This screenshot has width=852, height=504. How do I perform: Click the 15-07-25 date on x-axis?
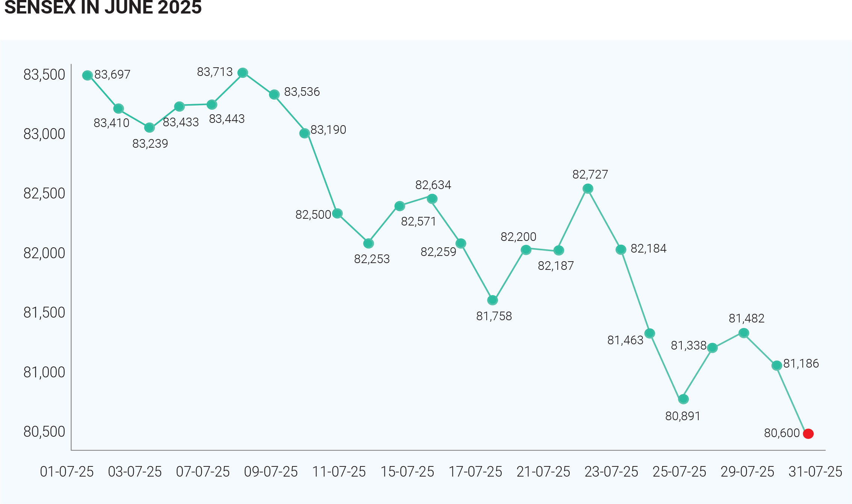pyautogui.click(x=407, y=472)
